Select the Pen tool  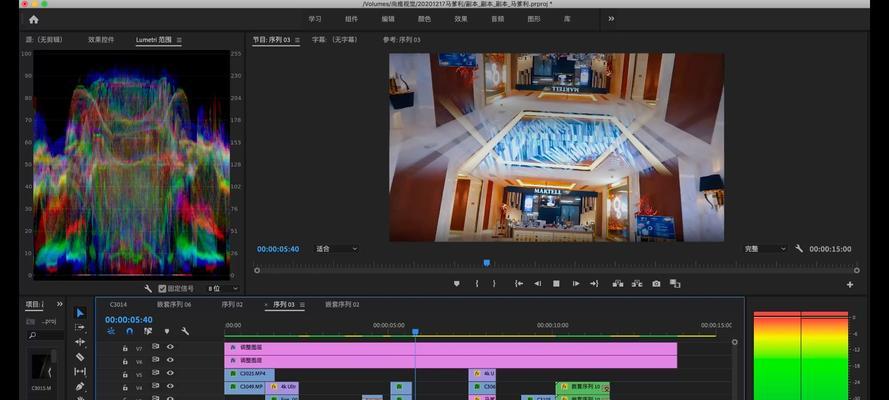80,386
